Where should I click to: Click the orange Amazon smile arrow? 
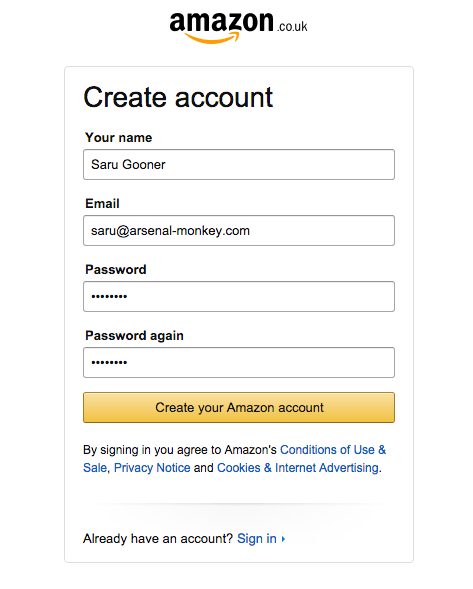(212, 38)
